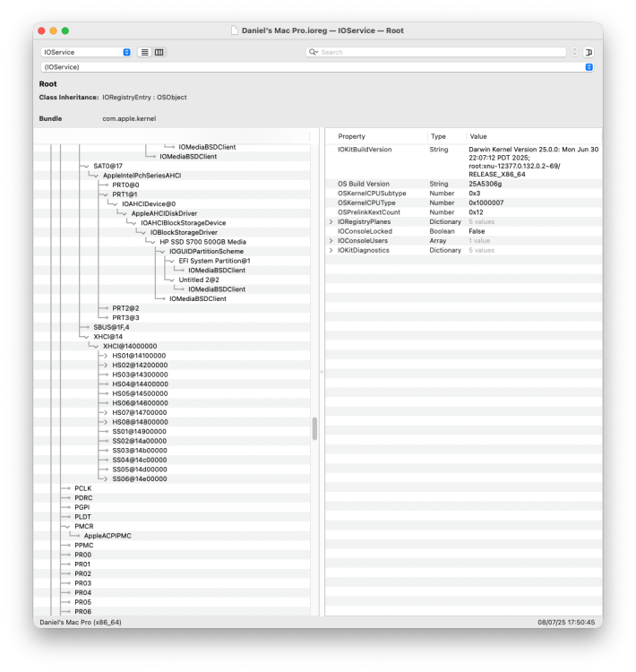Expand the HS08@14800000 port
Image resolution: width=636 pixels, height=672 pixels.
click(106, 422)
